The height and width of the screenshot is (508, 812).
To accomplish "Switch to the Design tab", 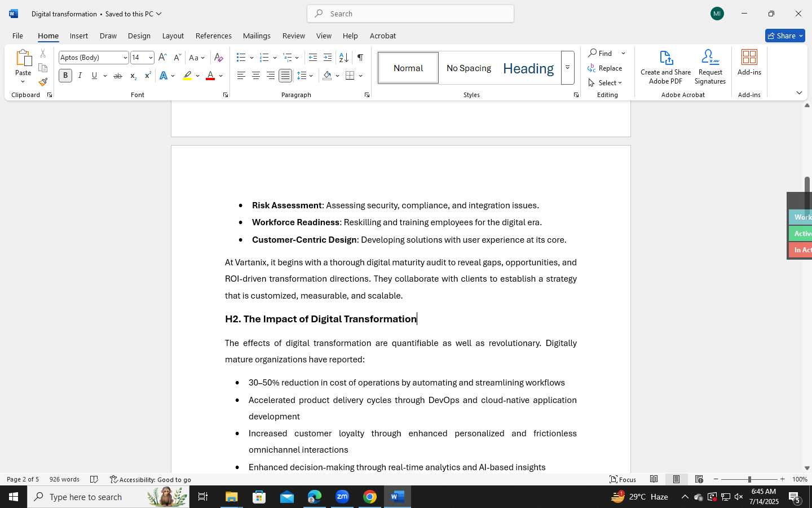I will click(x=139, y=36).
